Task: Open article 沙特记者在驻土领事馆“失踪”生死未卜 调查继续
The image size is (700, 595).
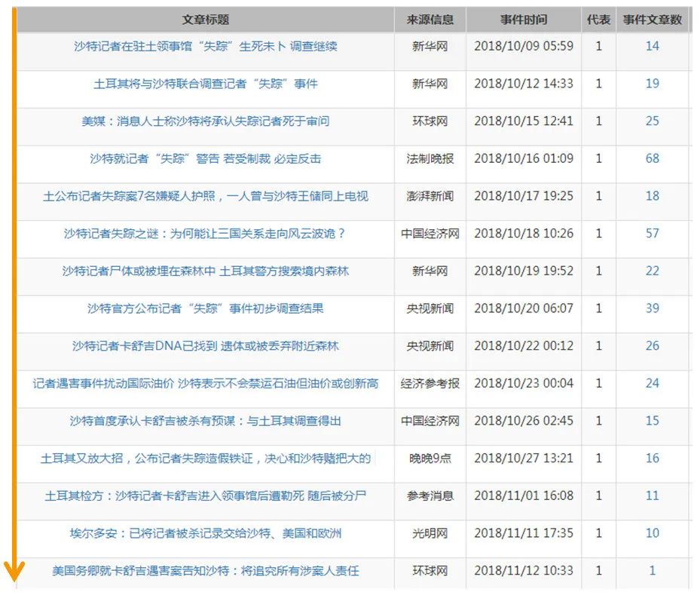Action: click(206, 46)
